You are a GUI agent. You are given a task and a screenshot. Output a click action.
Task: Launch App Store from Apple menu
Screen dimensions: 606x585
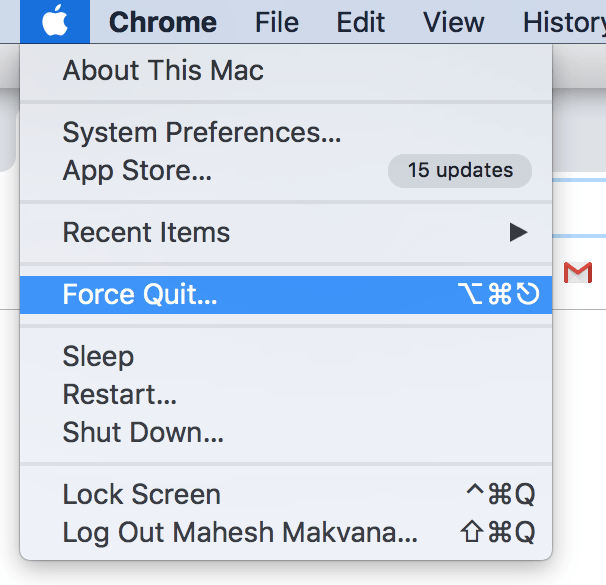pos(286,171)
